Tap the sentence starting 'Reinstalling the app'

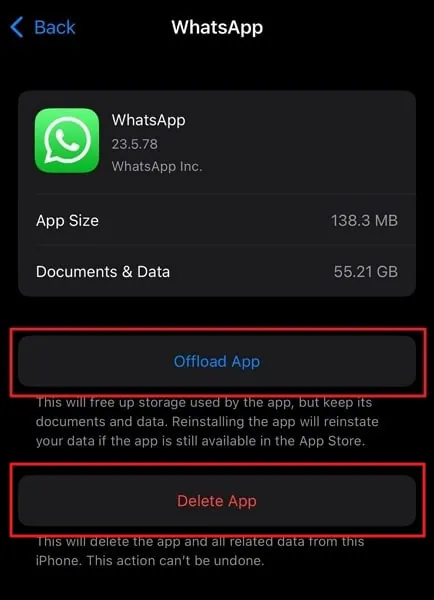click(x=207, y=431)
